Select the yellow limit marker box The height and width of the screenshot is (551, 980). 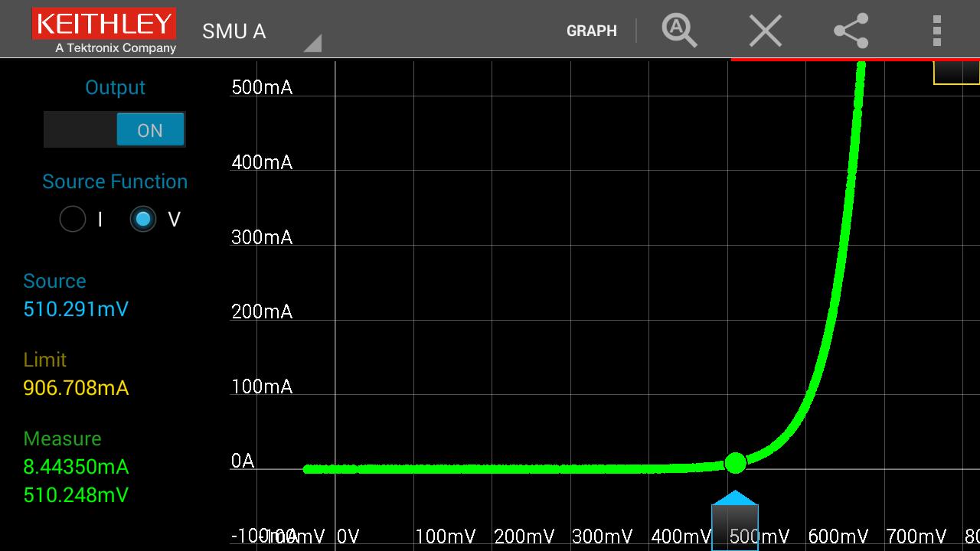tap(956, 73)
